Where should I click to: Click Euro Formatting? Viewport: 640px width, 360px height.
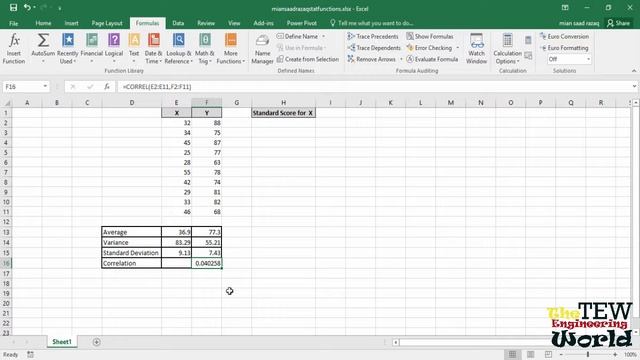pyautogui.click(x=564, y=48)
